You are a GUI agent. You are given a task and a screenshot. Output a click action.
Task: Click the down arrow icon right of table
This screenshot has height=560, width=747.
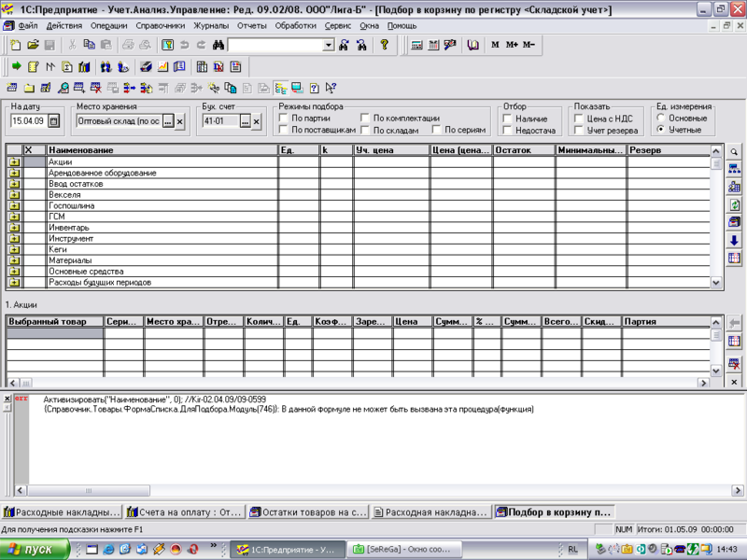click(735, 240)
